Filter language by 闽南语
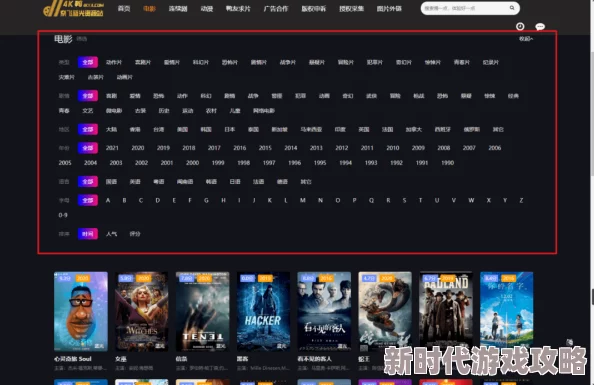594x385 pixels. [185, 182]
